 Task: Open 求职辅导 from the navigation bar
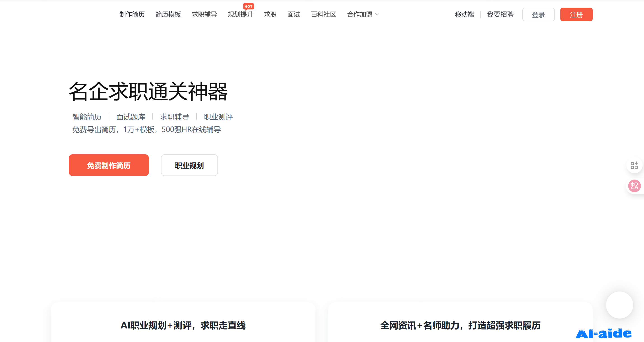tap(204, 14)
